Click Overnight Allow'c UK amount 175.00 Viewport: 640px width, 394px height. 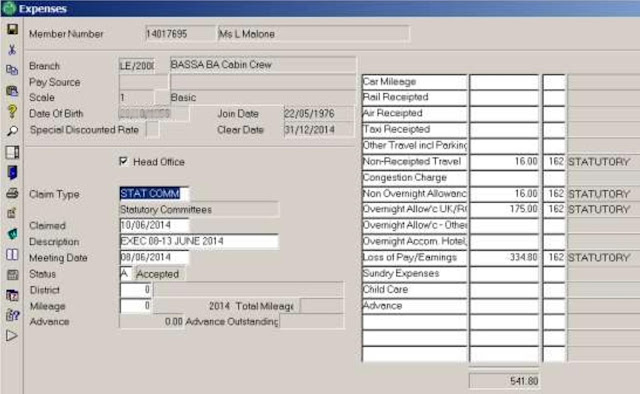coord(504,209)
